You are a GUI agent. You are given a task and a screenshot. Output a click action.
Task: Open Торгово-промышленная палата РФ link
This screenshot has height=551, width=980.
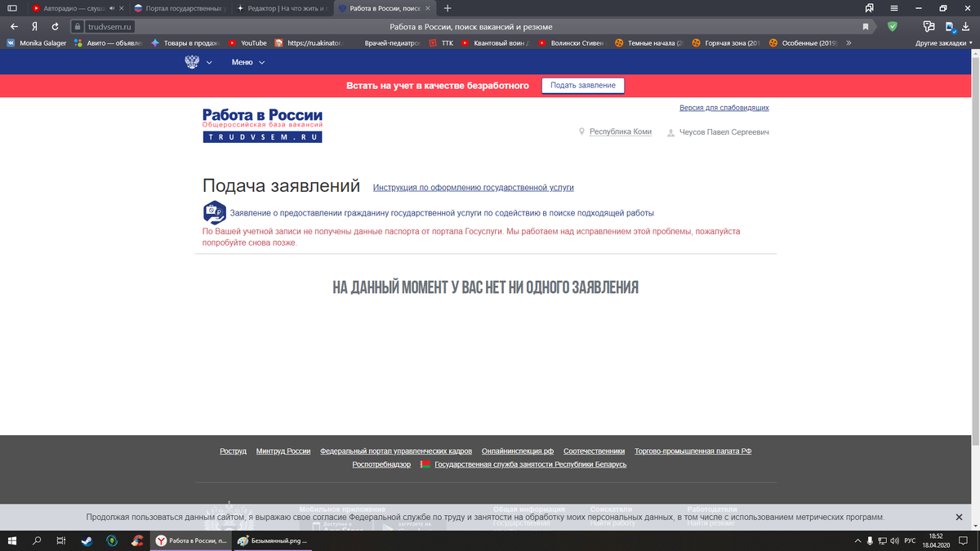coord(693,451)
